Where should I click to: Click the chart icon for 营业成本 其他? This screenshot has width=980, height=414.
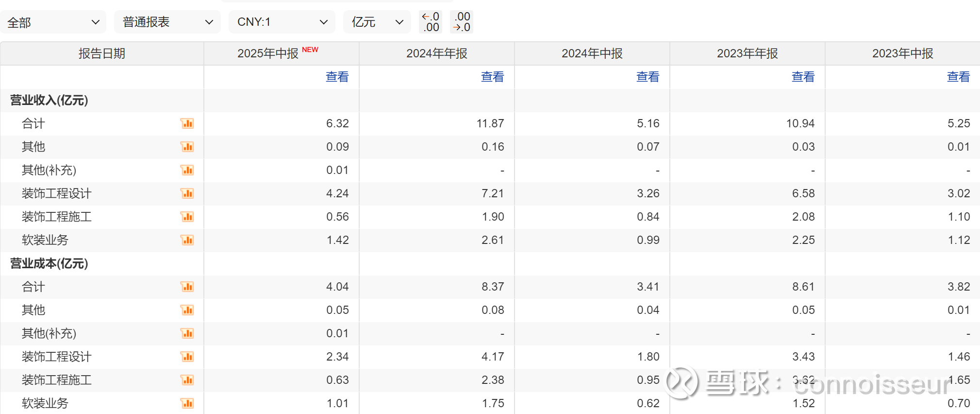[187, 310]
